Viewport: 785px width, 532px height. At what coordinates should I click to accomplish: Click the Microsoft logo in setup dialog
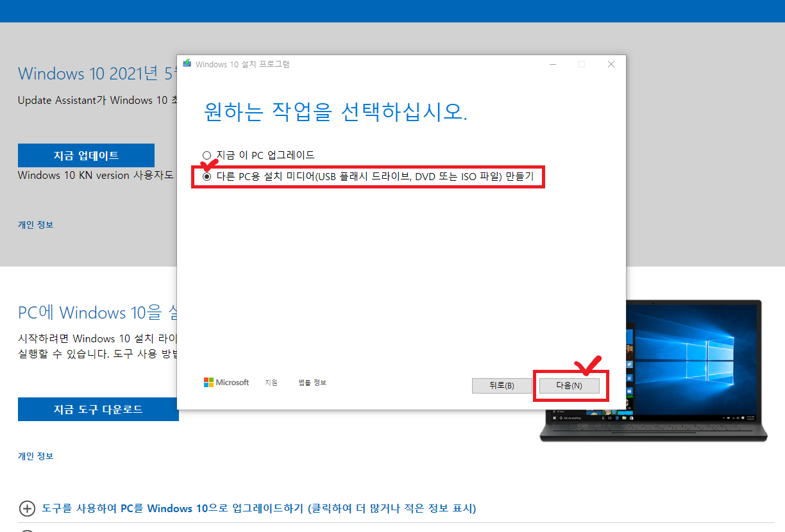click(x=226, y=383)
